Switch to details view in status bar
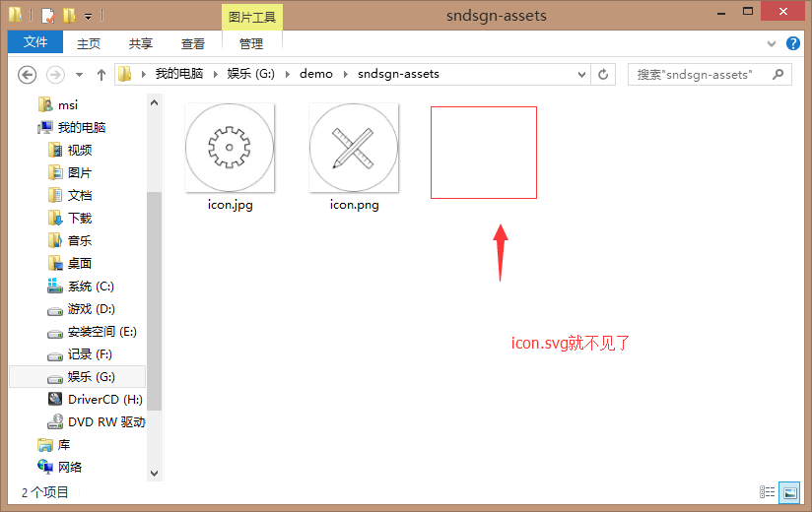This screenshot has height=512, width=812. click(767, 492)
